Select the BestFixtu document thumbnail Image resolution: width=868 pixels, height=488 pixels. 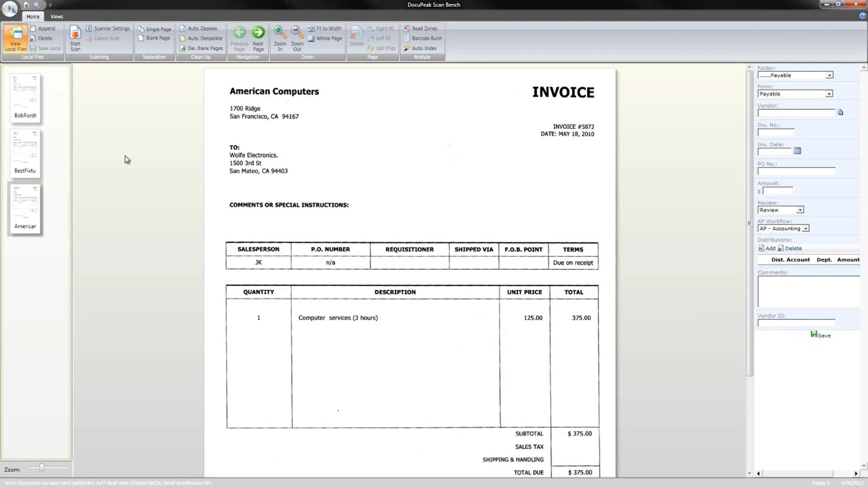25,152
